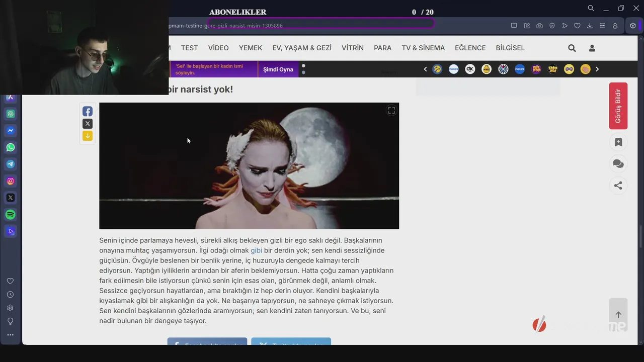
Task: Open ChatGPT in the Opera sidebar
Action: coord(11,114)
